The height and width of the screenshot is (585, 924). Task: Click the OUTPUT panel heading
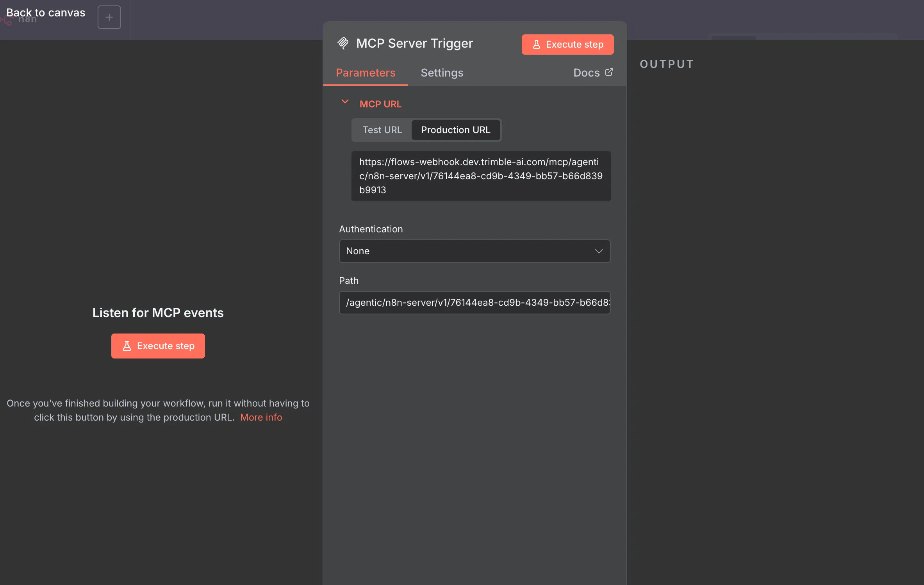coord(667,64)
